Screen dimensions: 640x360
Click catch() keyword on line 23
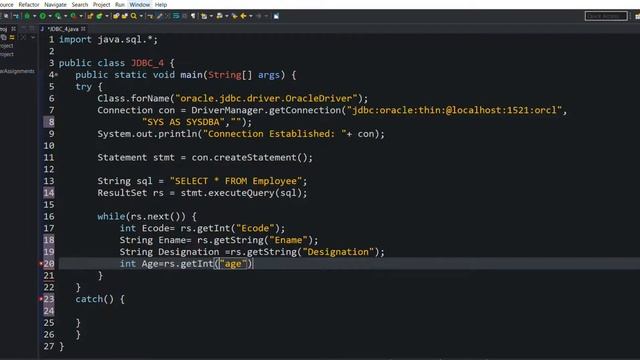click(94, 299)
